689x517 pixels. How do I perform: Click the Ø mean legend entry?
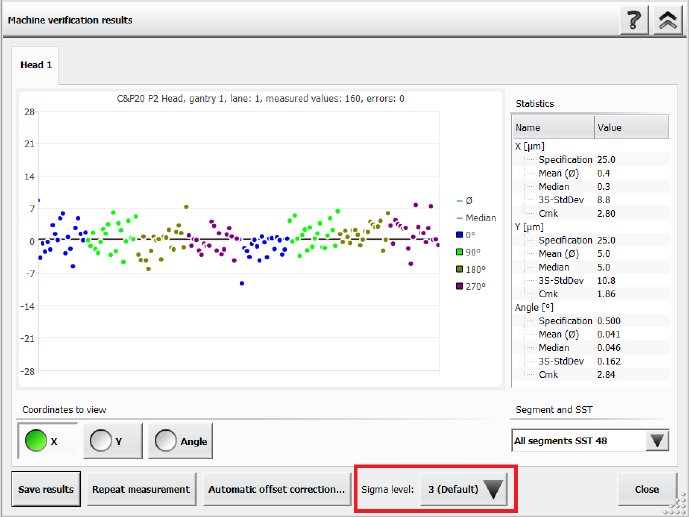464,201
